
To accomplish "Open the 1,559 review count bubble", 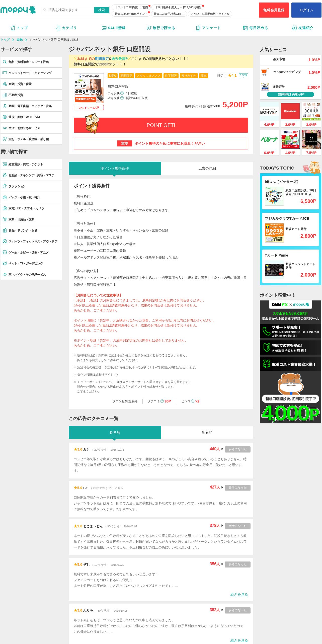I will (x=243, y=75).
